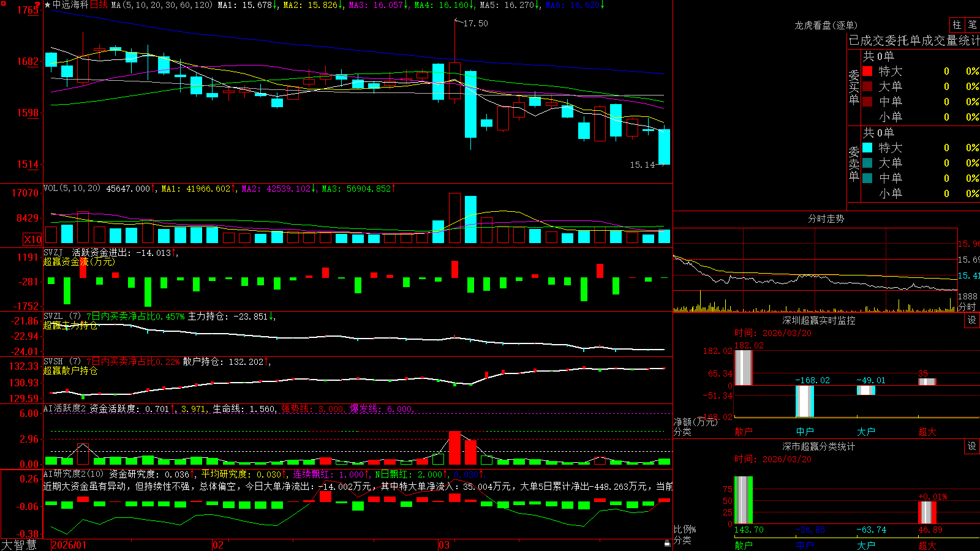Click the 15.14 low price marker
This screenshot has height=551, width=980.
642,165
